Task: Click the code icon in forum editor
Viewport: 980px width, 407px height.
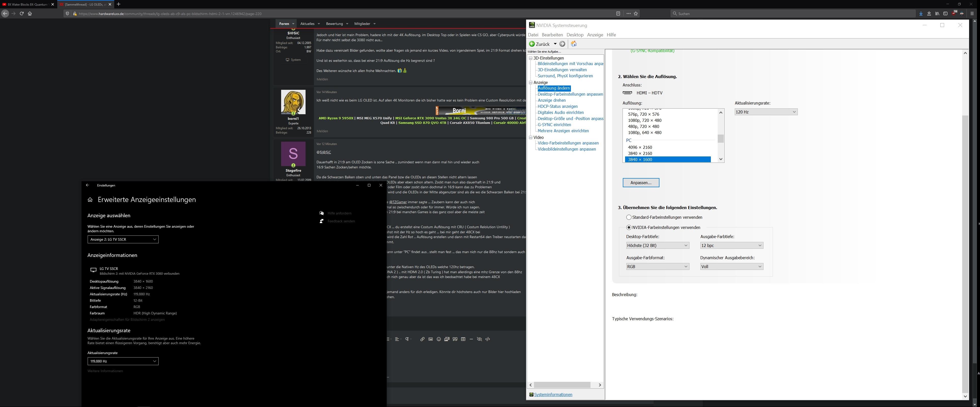Action: click(488, 339)
